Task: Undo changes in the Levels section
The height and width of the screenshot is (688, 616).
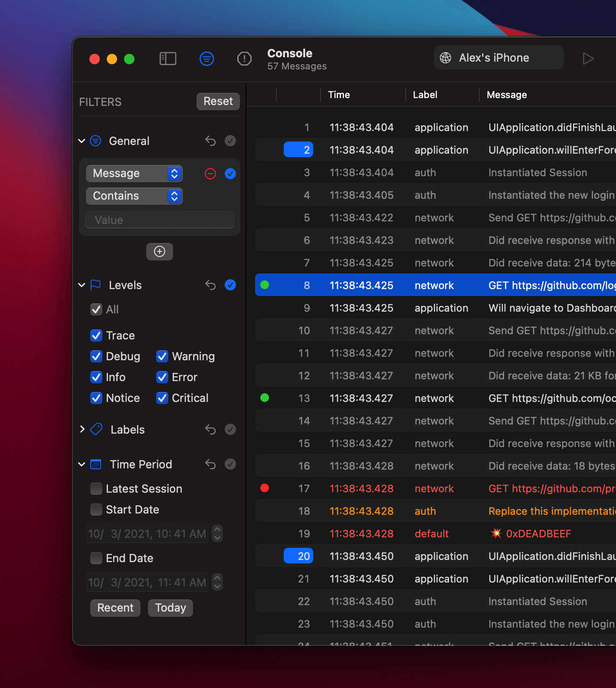Action: pos(210,285)
